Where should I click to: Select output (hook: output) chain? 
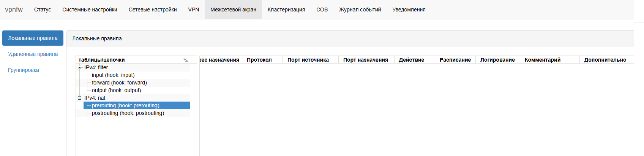click(x=116, y=91)
